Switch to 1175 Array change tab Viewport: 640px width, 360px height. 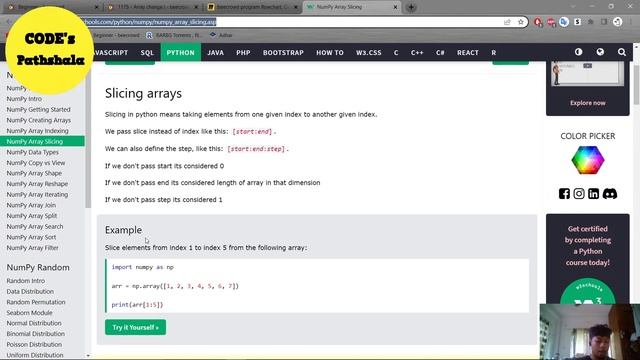[x=153, y=7]
